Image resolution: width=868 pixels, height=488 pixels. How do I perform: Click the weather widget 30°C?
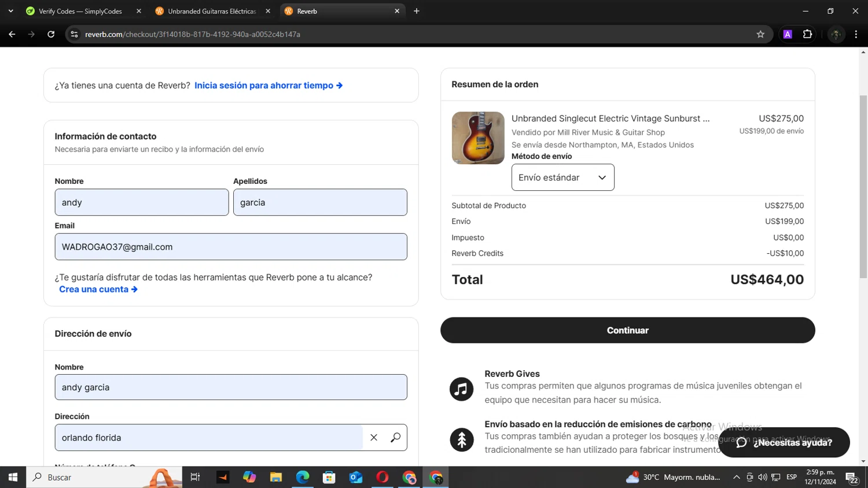(673, 477)
